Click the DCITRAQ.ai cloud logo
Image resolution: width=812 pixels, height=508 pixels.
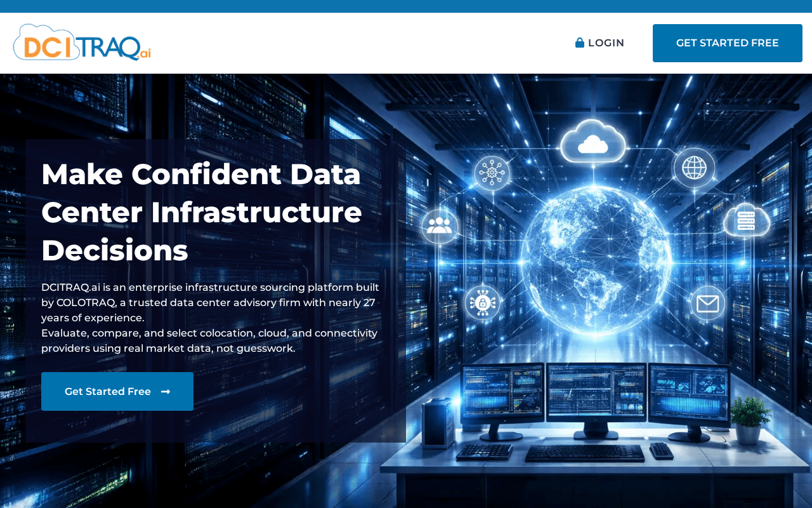(x=82, y=43)
